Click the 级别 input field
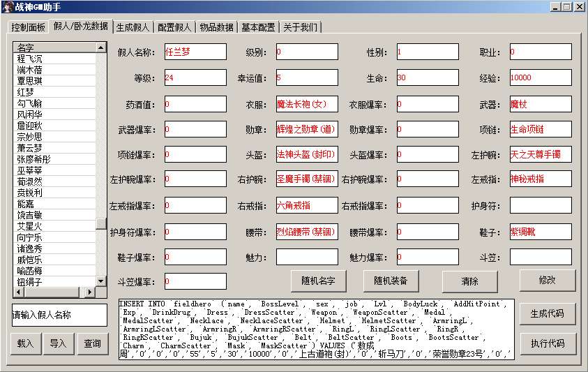Viewport: 588px width, 372px height. [307, 52]
